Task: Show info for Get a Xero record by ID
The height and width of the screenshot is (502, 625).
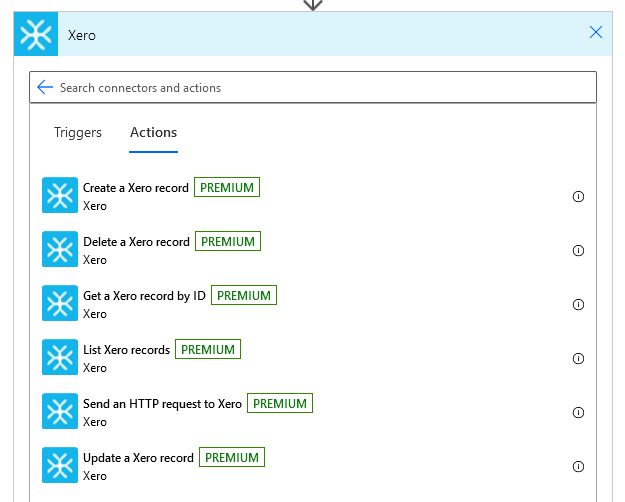Action: 578,305
